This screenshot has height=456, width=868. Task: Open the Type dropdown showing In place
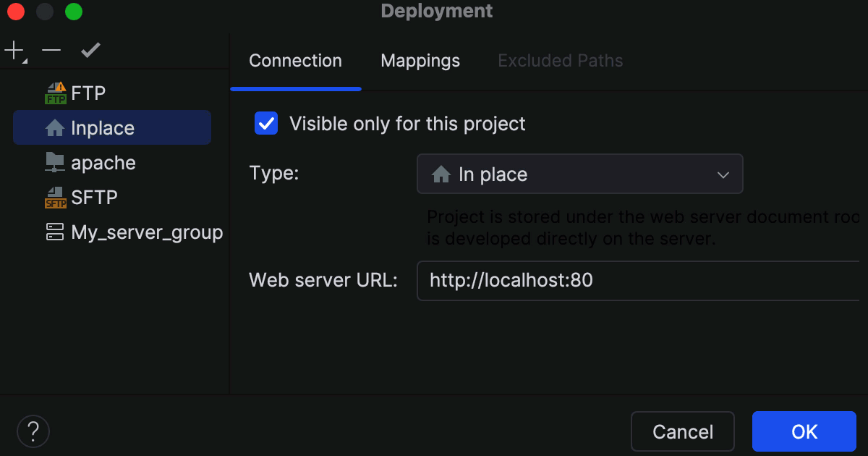coord(579,174)
